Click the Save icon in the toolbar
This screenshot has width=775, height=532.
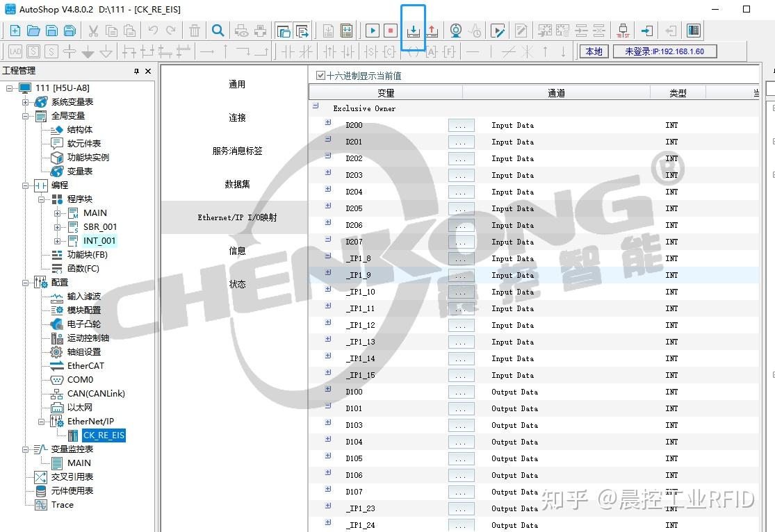click(51, 31)
